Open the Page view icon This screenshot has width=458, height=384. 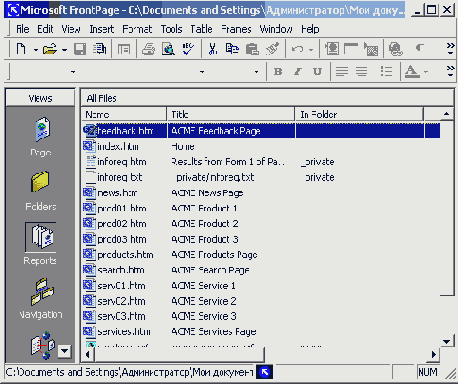pos(42,129)
